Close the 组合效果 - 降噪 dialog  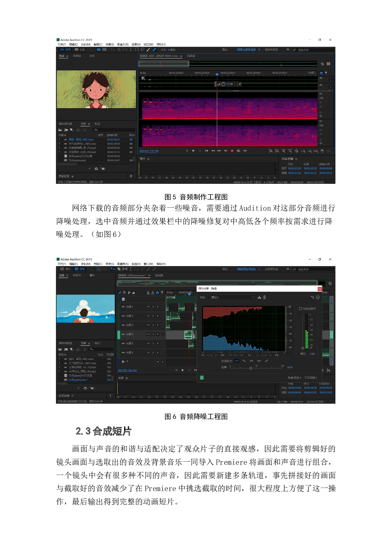(x=320, y=289)
